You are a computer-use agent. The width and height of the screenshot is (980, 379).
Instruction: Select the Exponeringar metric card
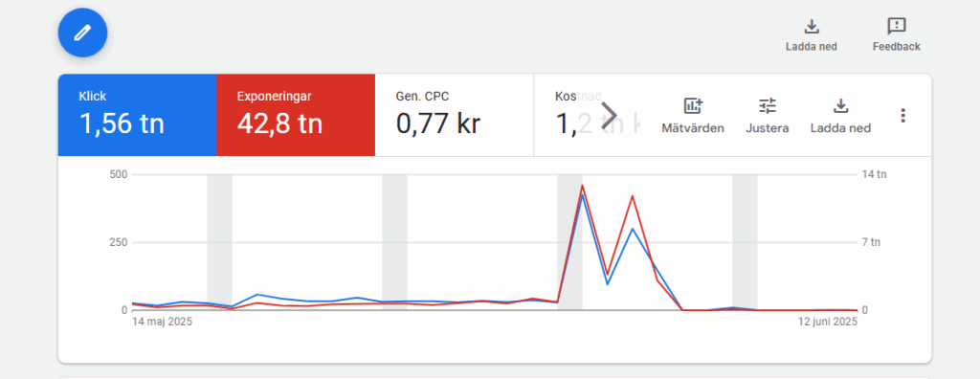click(296, 115)
